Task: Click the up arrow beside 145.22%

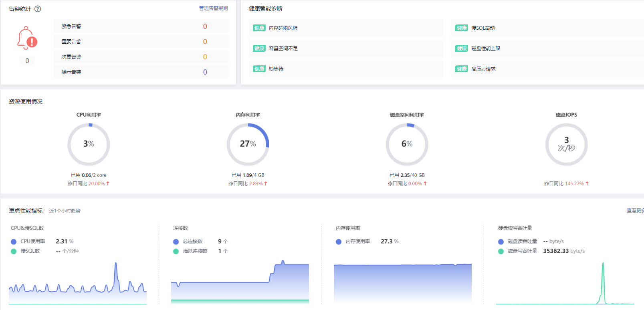Action: (x=587, y=183)
